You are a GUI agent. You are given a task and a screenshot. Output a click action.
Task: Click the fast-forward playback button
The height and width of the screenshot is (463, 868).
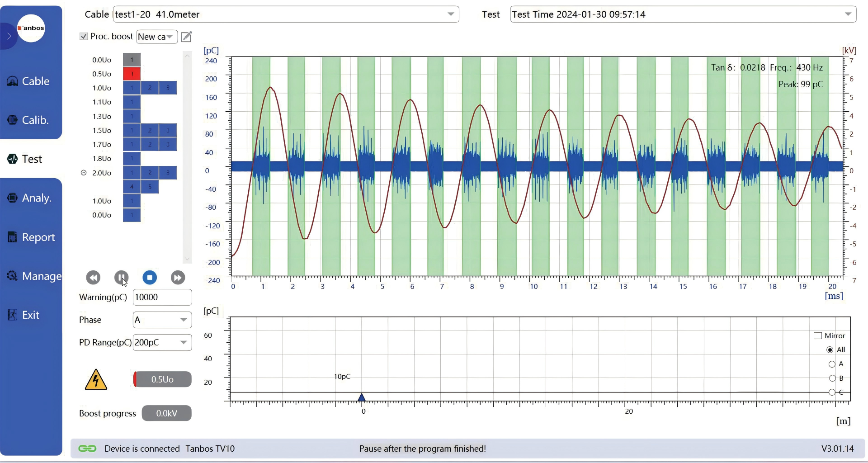[x=178, y=277]
